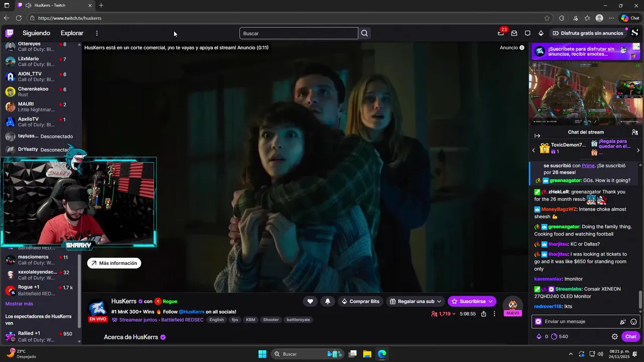Open the Edge Copilot Chat button
This screenshot has height=362, width=644.
point(630,18)
